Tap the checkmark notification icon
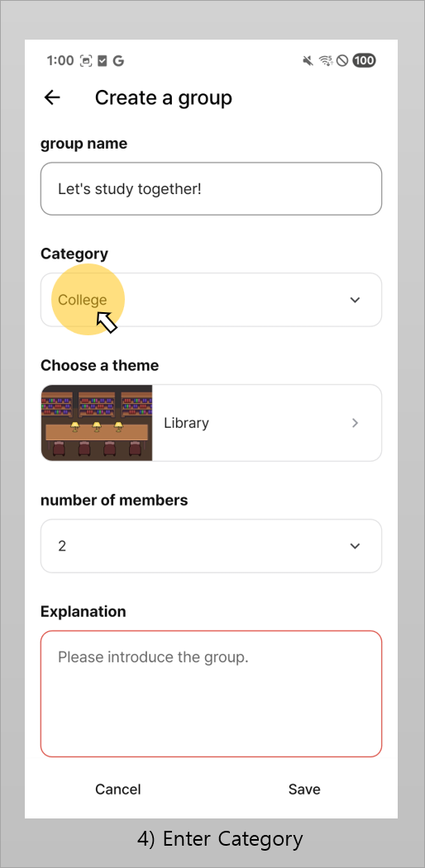 coord(102,61)
